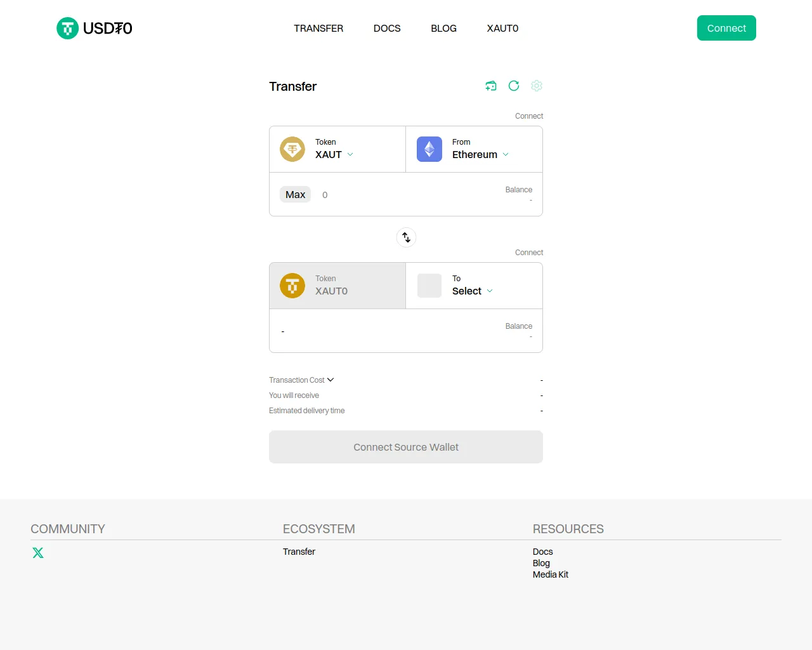Click the empty destination network placeholder icon

[429, 286]
